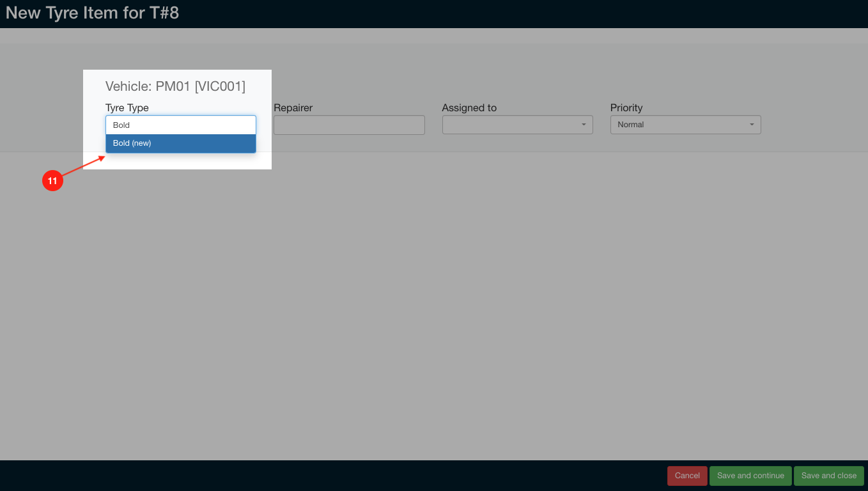Click the Assigned to field label
The height and width of the screenshot is (491, 868).
pyautogui.click(x=469, y=108)
